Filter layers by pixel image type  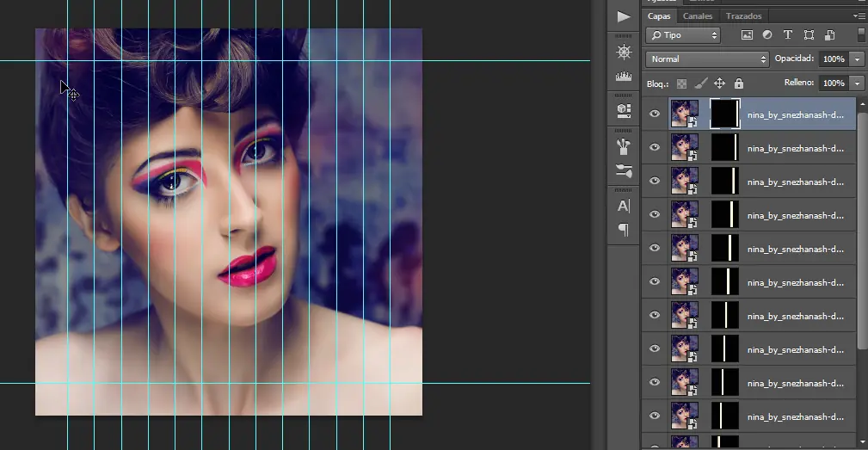point(746,35)
